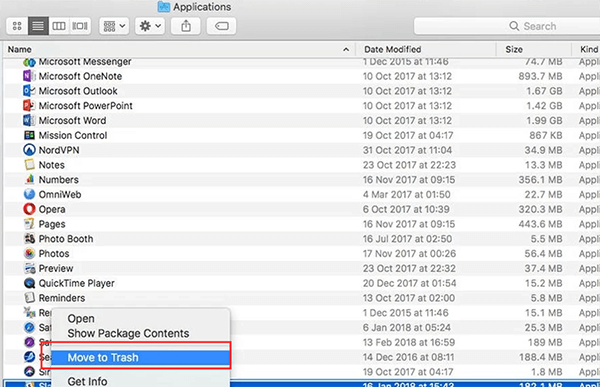Click Pages app icon
This screenshot has height=387, width=600.
pos(29,224)
